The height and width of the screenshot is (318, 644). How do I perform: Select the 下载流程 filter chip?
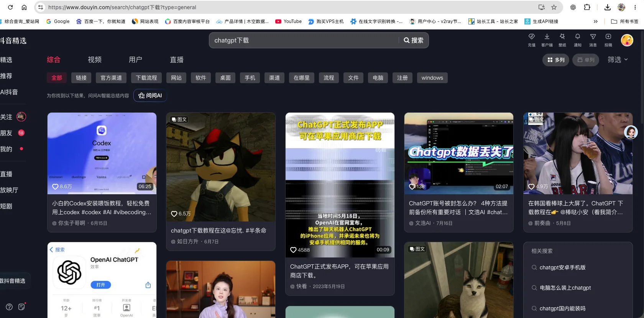click(x=146, y=78)
